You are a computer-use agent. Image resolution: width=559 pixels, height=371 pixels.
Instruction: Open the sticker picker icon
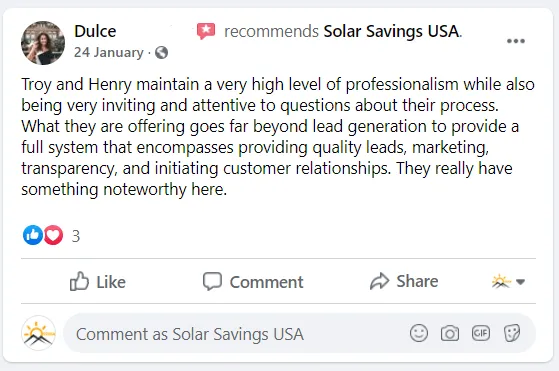tap(512, 334)
